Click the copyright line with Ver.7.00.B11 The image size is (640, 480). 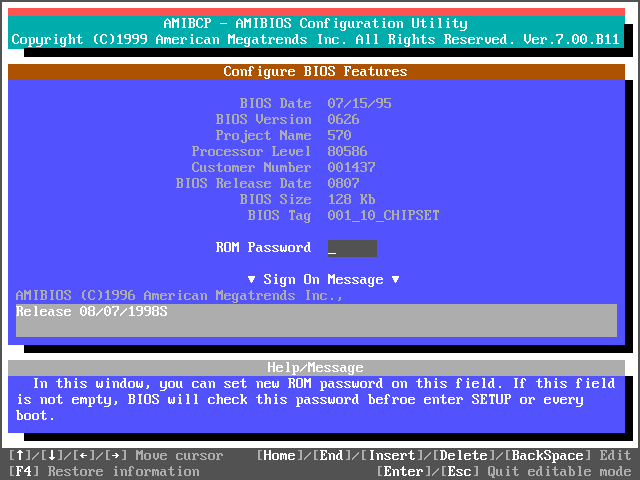pos(316,40)
